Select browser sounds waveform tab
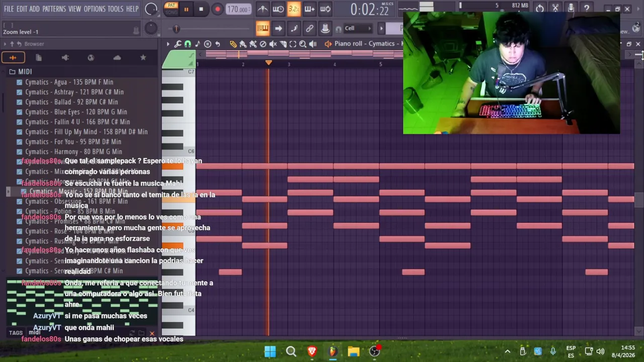The image size is (644, 362). coord(13,58)
